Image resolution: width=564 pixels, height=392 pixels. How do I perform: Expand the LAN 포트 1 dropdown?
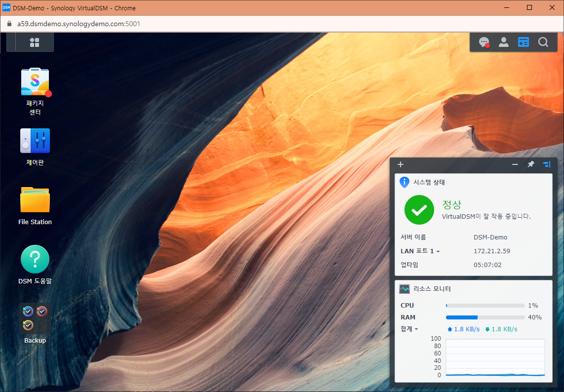[x=420, y=251]
